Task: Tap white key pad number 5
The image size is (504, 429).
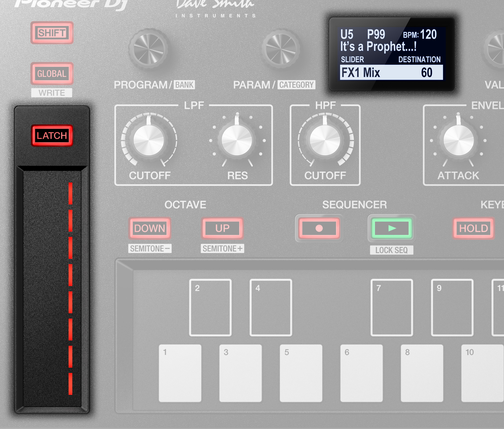Action: tap(301, 373)
